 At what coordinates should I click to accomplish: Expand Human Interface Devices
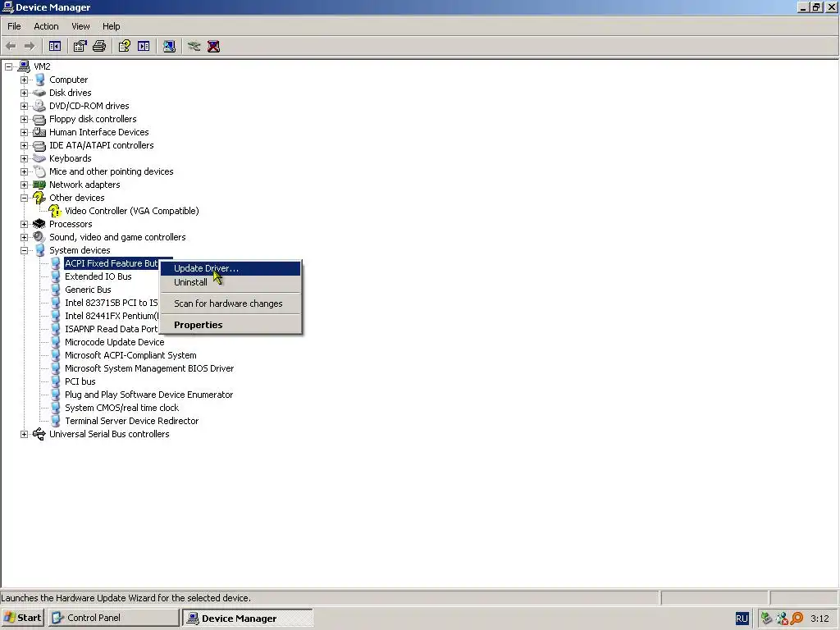[24, 132]
